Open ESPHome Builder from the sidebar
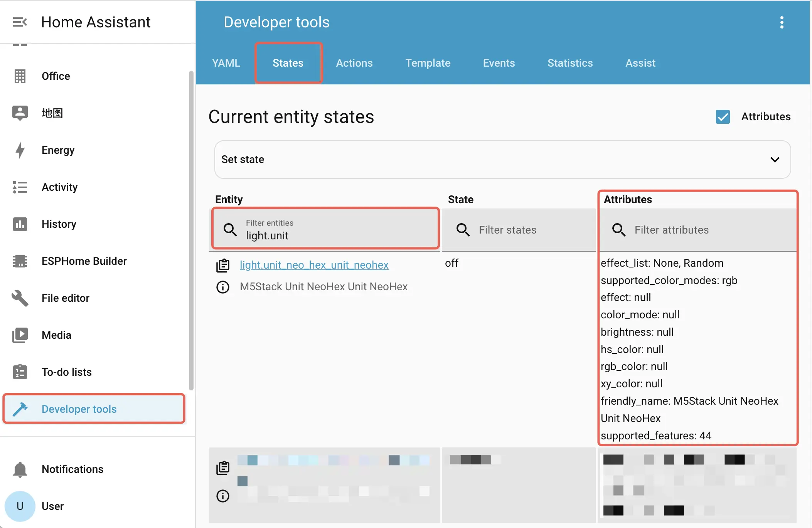The image size is (812, 528). click(84, 261)
